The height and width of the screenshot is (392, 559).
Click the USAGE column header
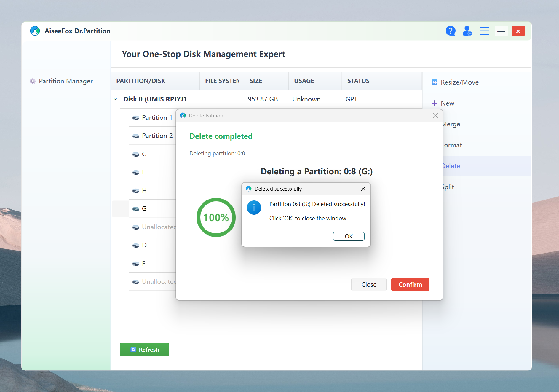point(315,81)
